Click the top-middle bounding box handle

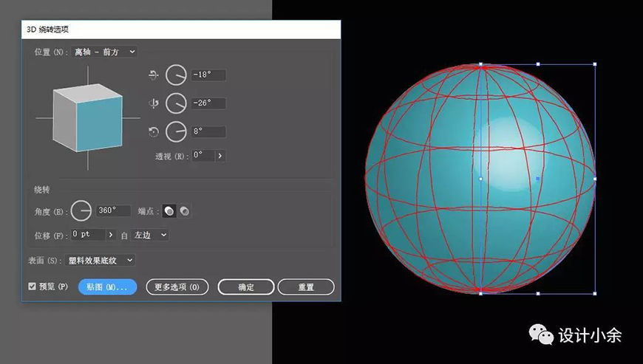pyautogui.click(x=538, y=64)
